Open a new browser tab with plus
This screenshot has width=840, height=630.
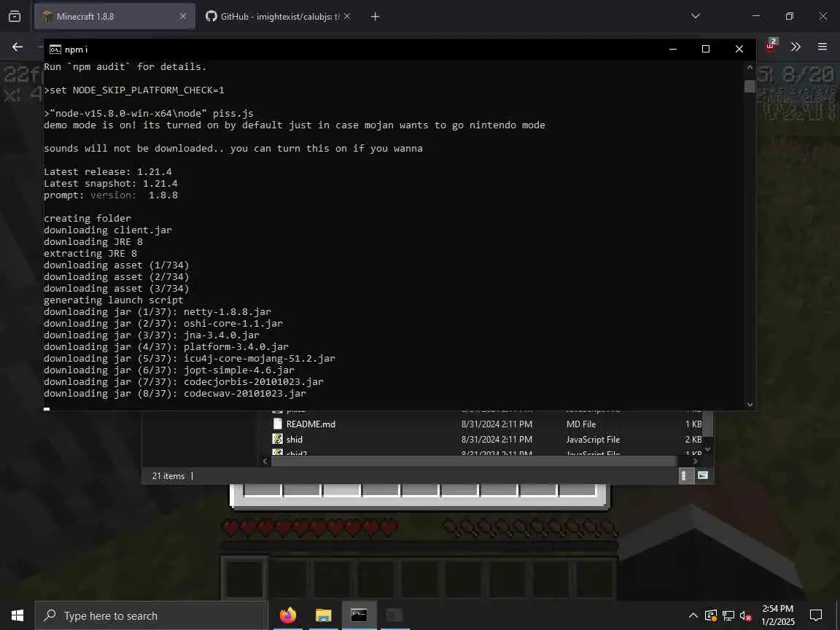point(375,17)
